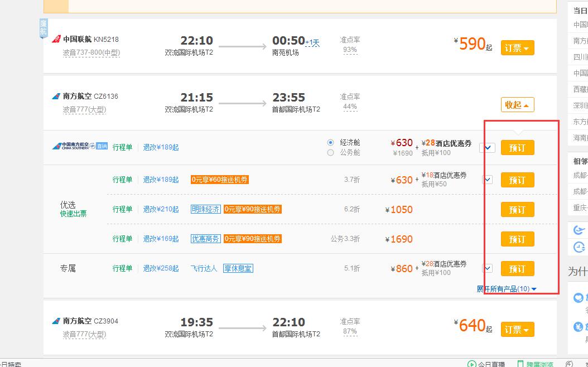The image size is (588, 367).
Task: Click 0元享¥90接送机券 tag in ¥1690 row
Action: pyautogui.click(x=252, y=239)
